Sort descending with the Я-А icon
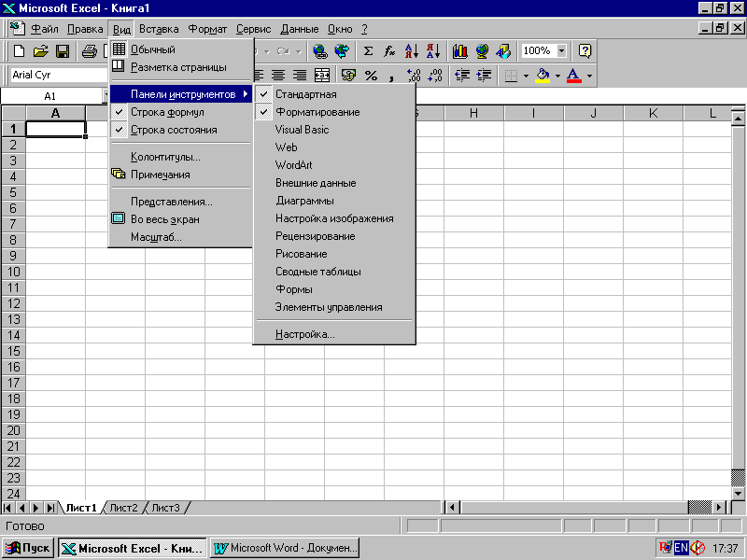The image size is (747, 560). [433, 51]
